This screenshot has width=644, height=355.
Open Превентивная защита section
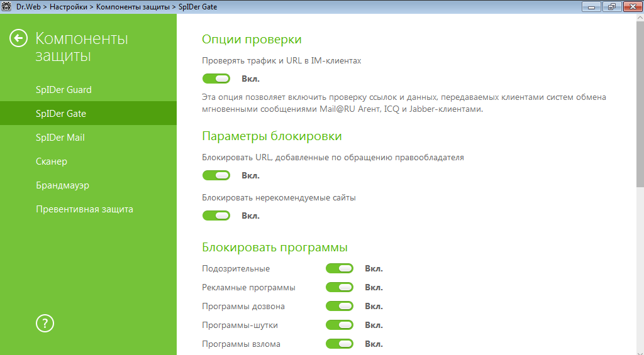click(x=88, y=209)
